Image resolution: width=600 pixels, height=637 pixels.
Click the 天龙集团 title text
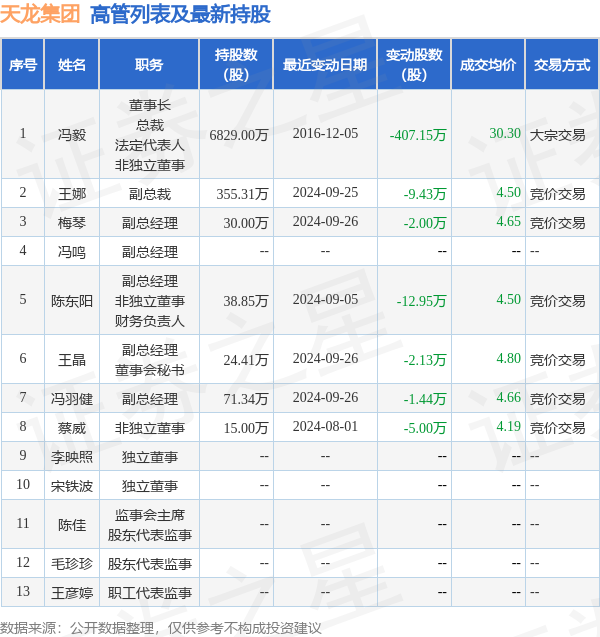(x=40, y=14)
